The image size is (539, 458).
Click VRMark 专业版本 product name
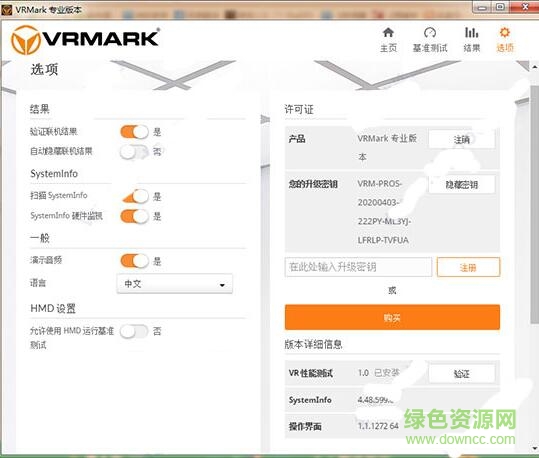tap(387, 148)
